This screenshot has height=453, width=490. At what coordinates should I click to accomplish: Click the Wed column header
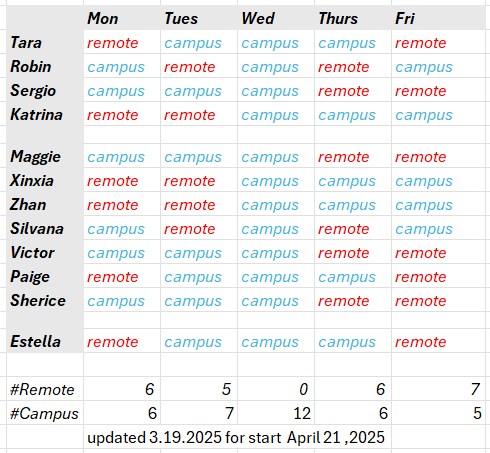coord(276,18)
